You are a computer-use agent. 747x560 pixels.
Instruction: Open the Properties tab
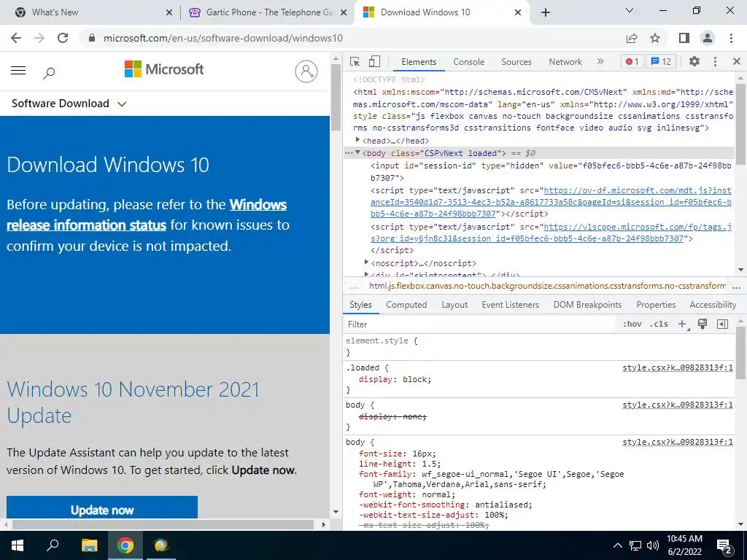click(656, 305)
